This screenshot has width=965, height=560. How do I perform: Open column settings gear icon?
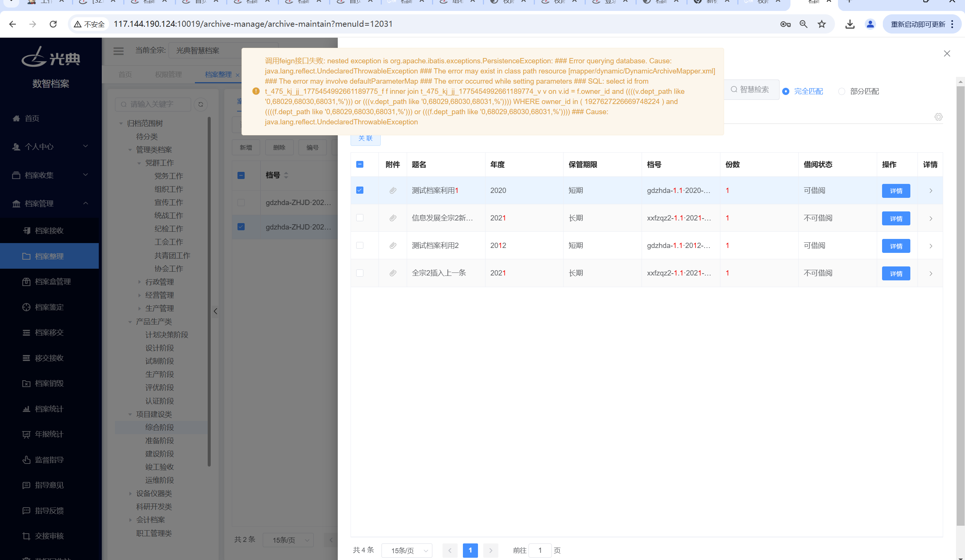[938, 117]
